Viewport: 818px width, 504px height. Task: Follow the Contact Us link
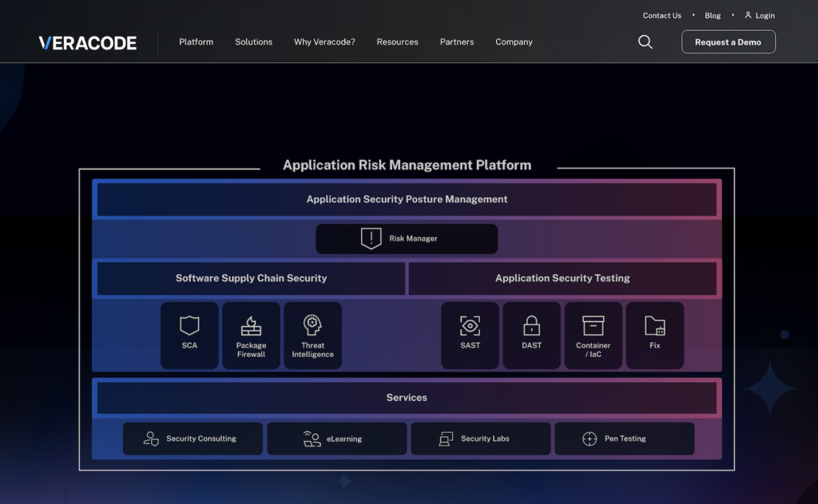pos(662,16)
